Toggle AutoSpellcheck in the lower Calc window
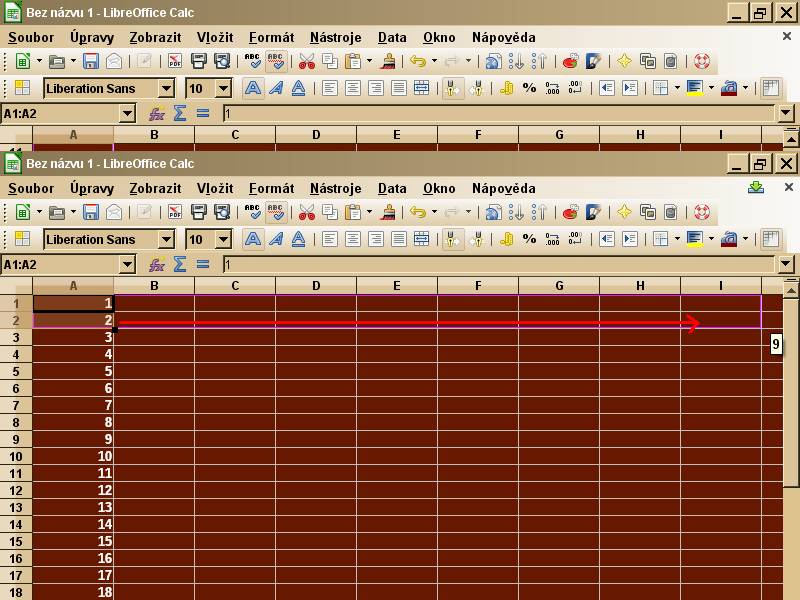 (276, 212)
